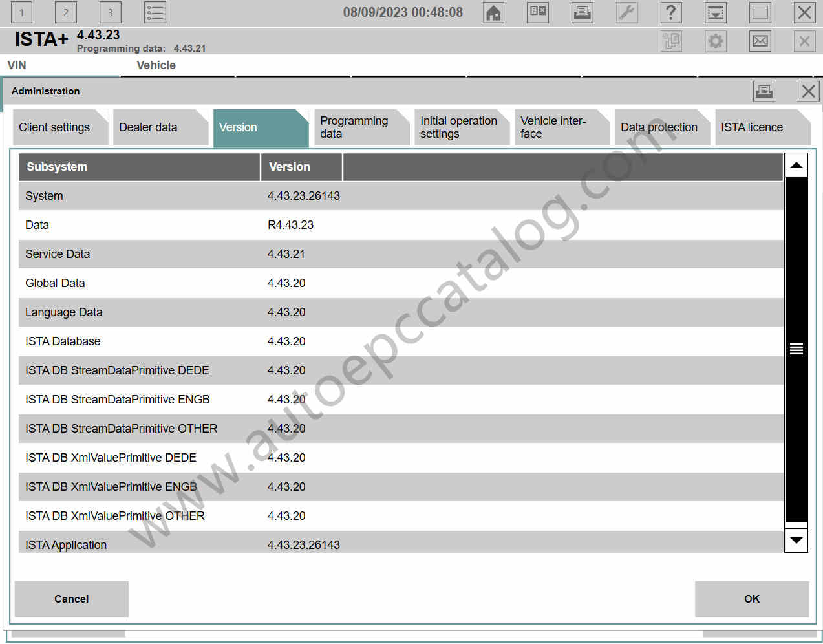Select ISTA DB XmlValuePrimitive OTHER row
This screenshot has height=644, width=823.
[x=401, y=516]
